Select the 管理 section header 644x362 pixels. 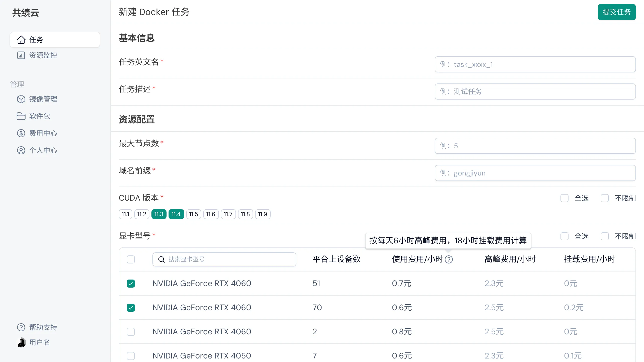[17, 84]
